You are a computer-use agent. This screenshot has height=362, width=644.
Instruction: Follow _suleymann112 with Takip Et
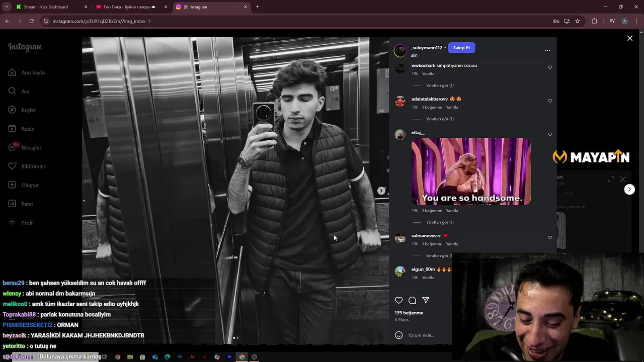coord(461,48)
